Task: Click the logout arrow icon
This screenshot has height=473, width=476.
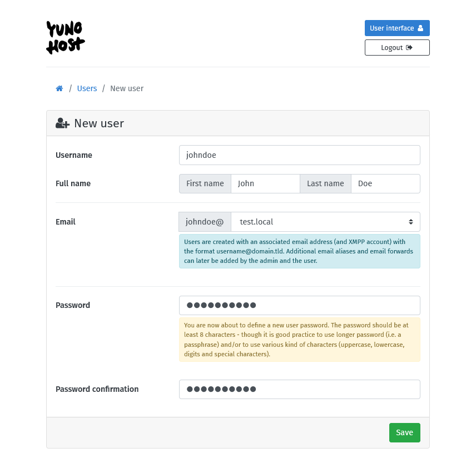Action: pos(409,47)
